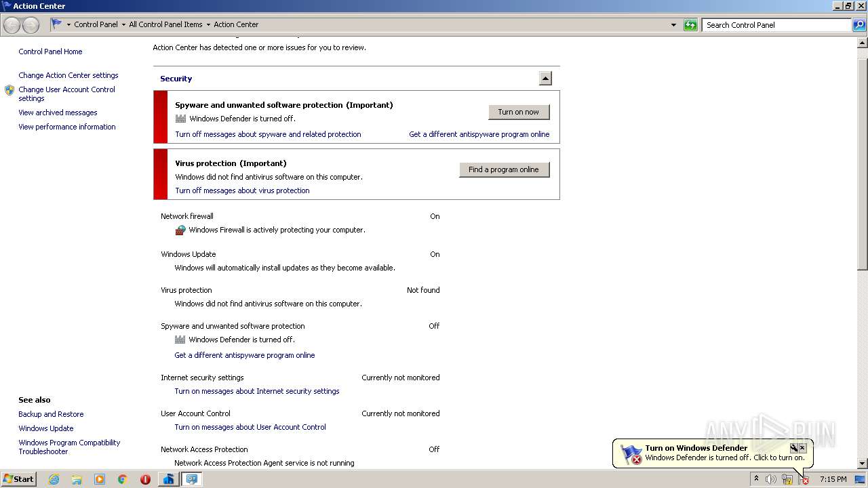868x488 pixels.
Task: Expand the Control Panel breadcrumb dropdown arrow
Action: pos(123,24)
